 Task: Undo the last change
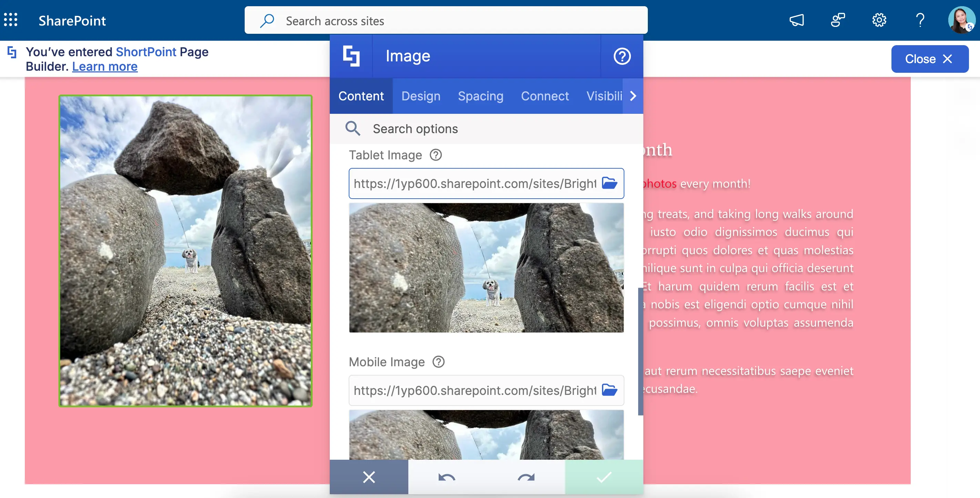point(447,477)
